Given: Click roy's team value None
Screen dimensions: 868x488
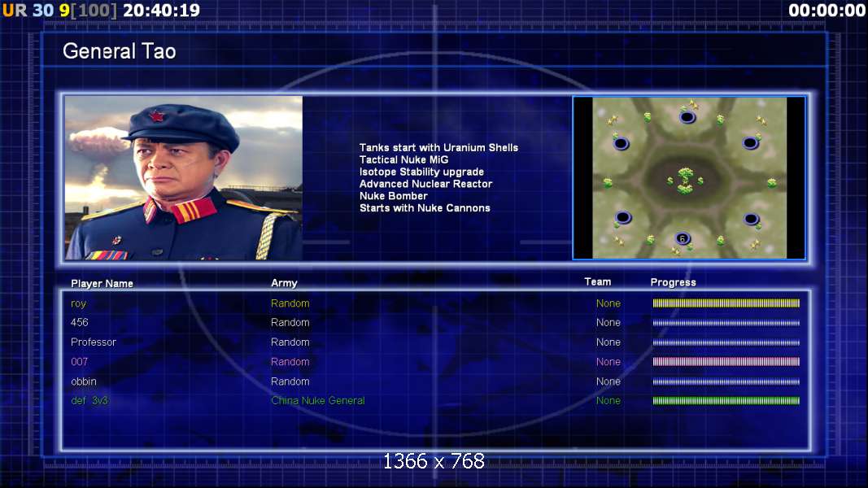Looking at the screenshot, I should 608,303.
